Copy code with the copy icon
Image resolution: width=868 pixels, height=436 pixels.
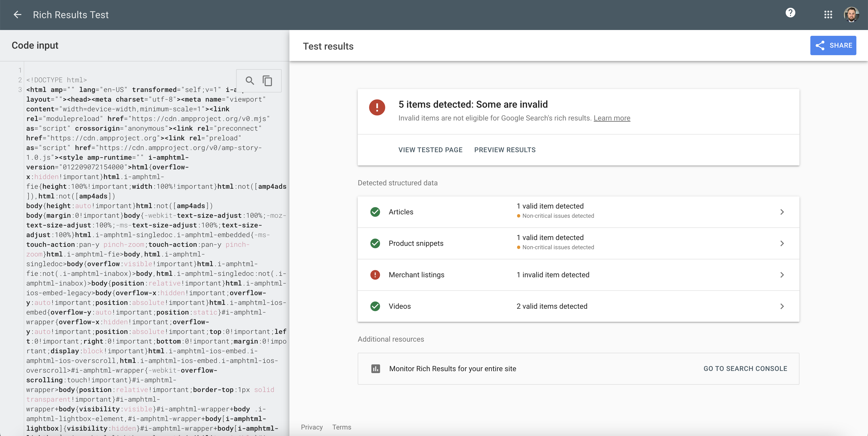click(x=268, y=81)
